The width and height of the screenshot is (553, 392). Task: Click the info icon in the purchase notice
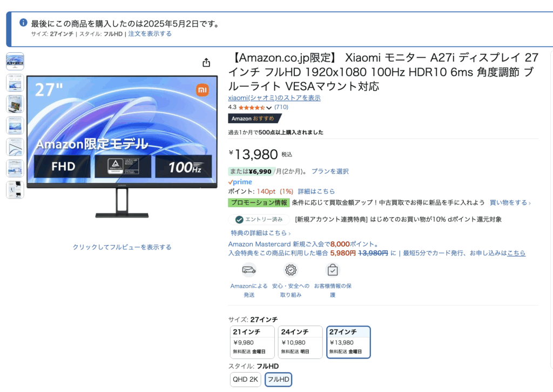click(23, 23)
